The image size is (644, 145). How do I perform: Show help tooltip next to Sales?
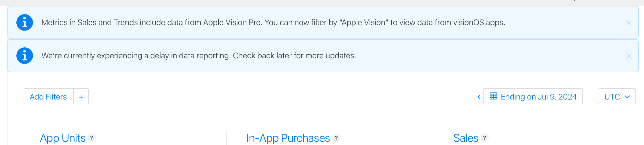tap(484, 138)
